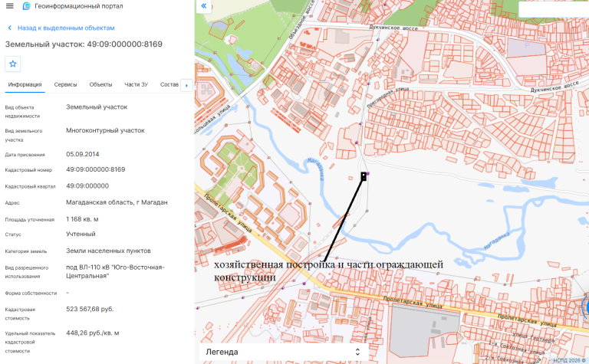The image size is (589, 364).
Task: Select the 'под ВЛ-110 кВ' permitted use text
Action: (115, 271)
